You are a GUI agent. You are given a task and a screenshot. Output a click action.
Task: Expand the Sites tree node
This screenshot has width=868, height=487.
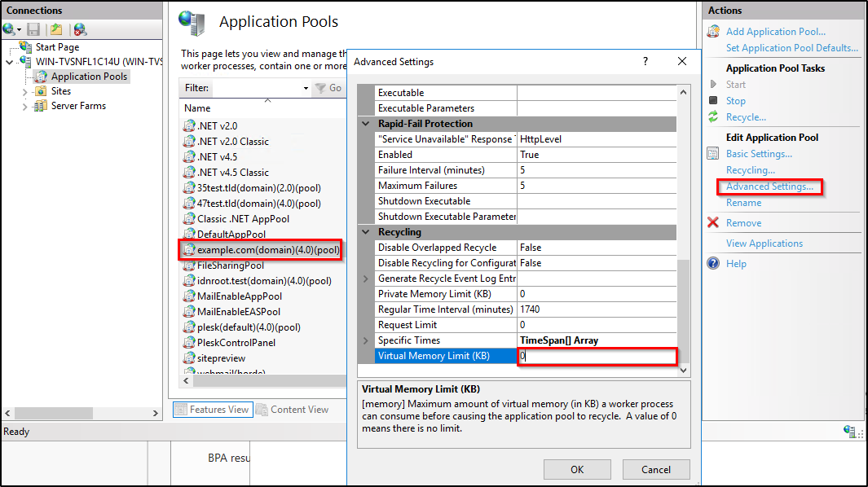[x=24, y=92]
